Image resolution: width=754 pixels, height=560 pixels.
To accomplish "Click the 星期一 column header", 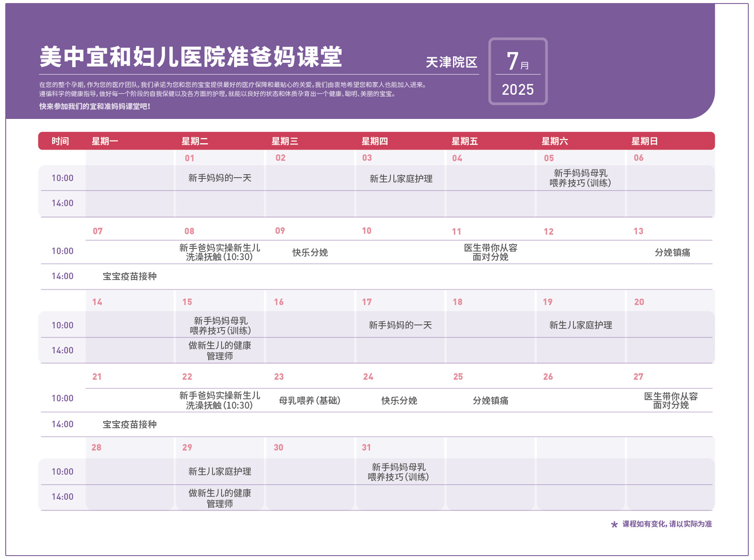I will [105, 141].
